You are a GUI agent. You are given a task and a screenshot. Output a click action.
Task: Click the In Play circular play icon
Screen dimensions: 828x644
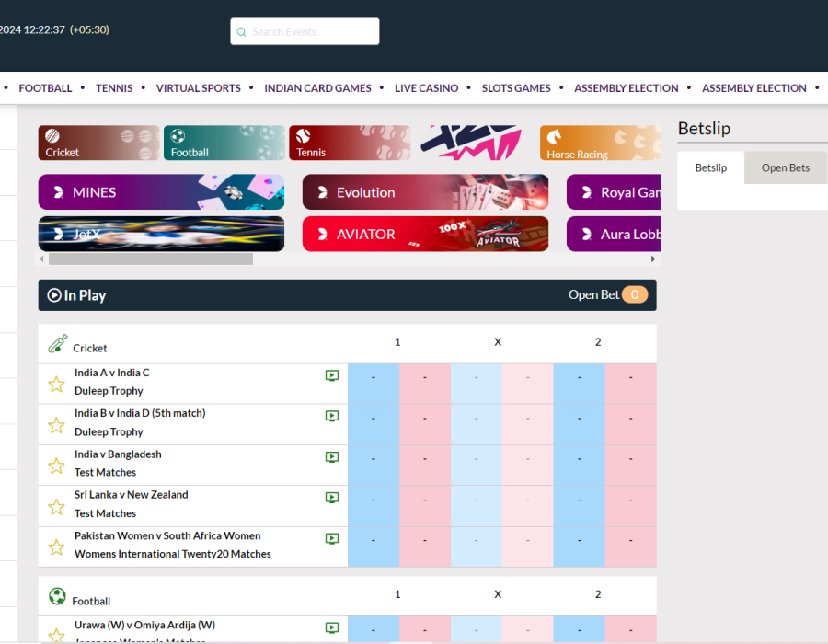[x=54, y=295]
